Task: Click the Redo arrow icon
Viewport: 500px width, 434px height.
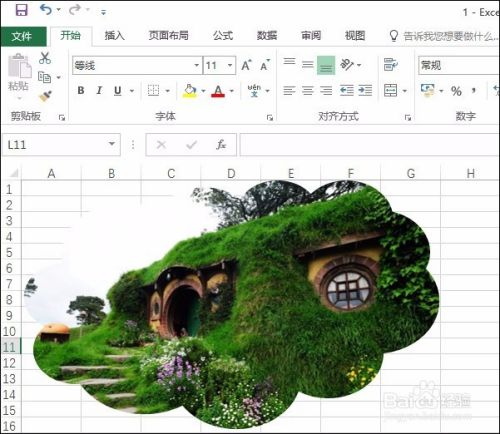Action: coord(75,10)
